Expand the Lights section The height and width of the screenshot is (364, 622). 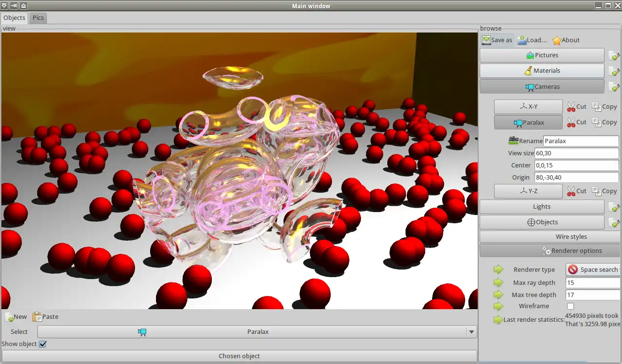click(542, 207)
